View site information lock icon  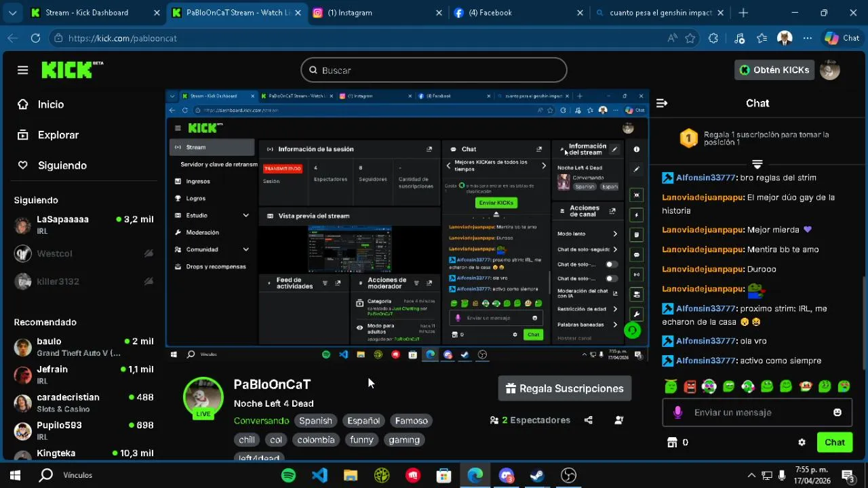(58, 38)
